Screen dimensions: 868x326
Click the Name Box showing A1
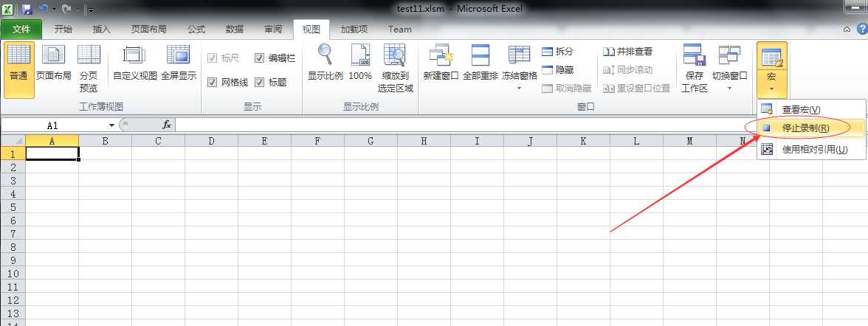click(53, 125)
